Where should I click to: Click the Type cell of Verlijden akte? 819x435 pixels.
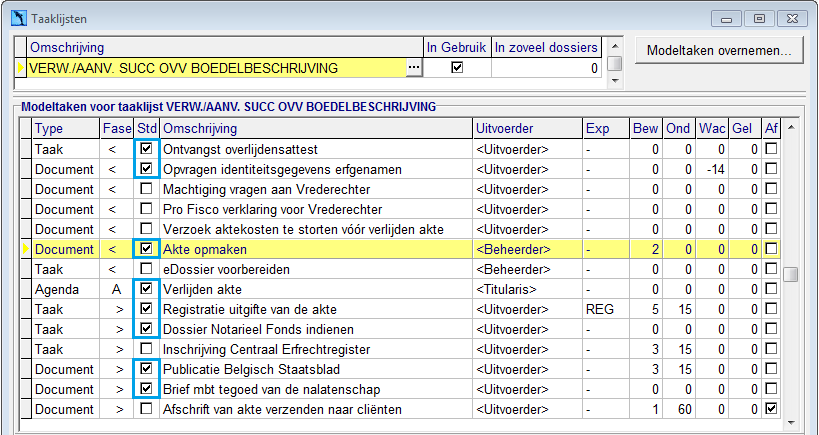pyautogui.click(x=66, y=289)
